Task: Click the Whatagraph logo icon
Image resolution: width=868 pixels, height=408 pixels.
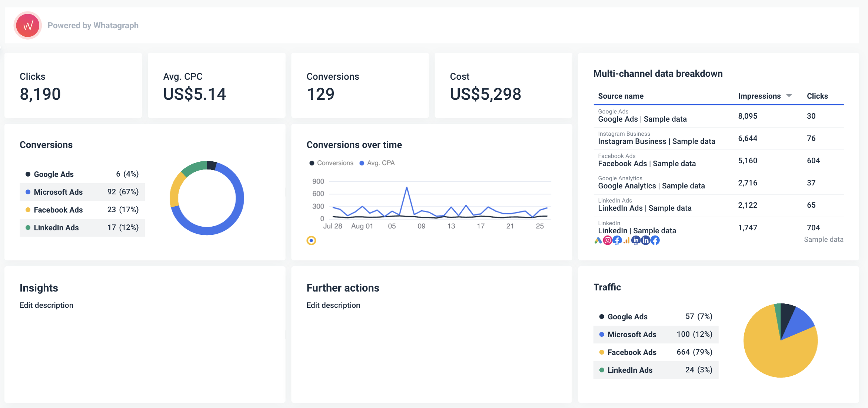Action: tap(28, 25)
